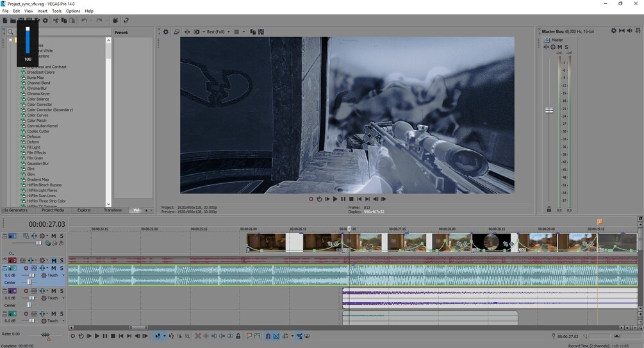Toggle Automatic Crossfades icon
The image size is (644, 348).
276,336
